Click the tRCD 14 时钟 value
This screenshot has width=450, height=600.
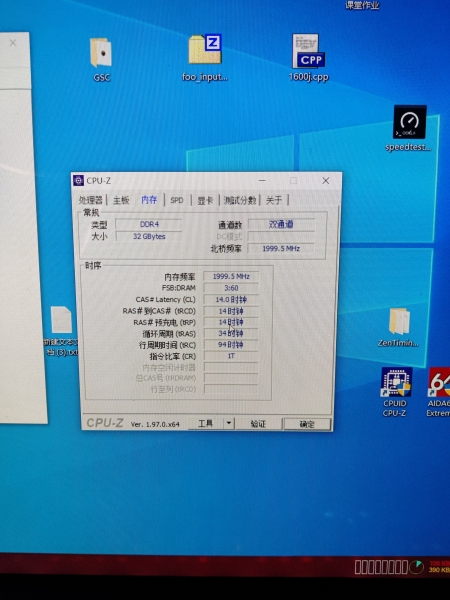pos(231,311)
